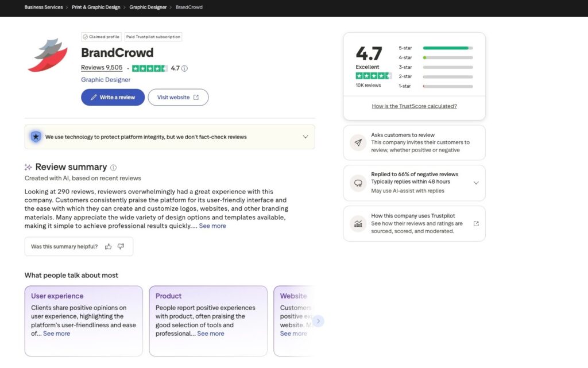Screen dimensions: 588x368
Task: Expand the Replied to negative reviews card
Action: pos(476,183)
